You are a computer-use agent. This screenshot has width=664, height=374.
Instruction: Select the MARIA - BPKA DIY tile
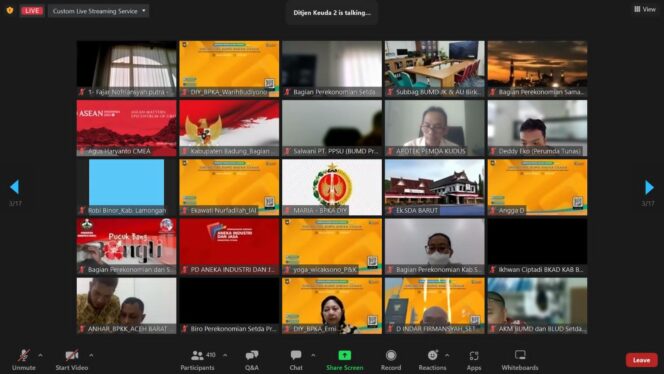click(x=332, y=187)
